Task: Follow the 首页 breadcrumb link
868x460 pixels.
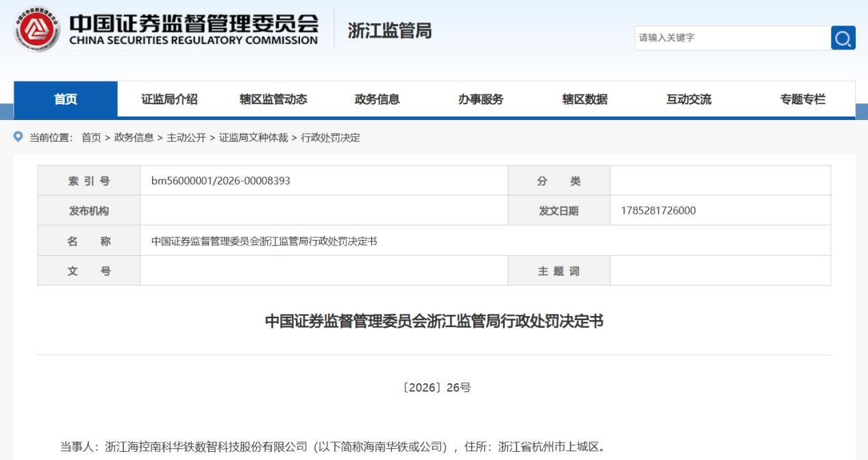Action: pyautogui.click(x=91, y=138)
